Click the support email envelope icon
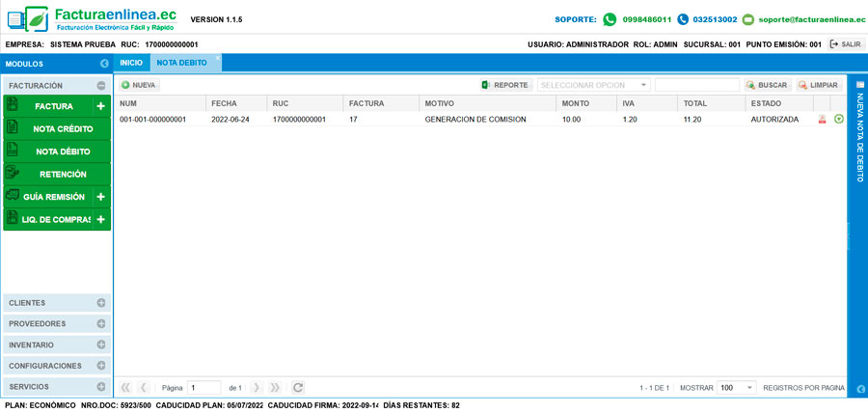Image resolution: width=868 pixels, height=413 pixels. click(748, 19)
